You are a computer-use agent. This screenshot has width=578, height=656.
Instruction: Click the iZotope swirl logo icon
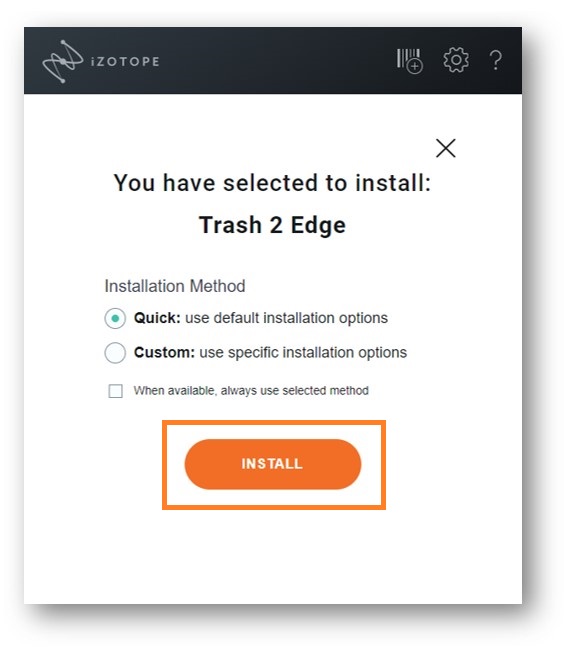coord(63,62)
